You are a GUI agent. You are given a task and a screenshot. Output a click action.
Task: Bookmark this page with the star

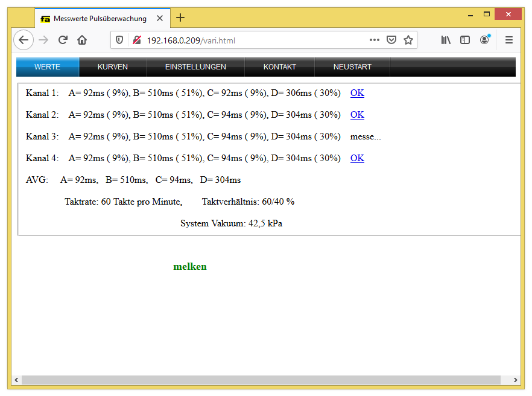coord(408,40)
